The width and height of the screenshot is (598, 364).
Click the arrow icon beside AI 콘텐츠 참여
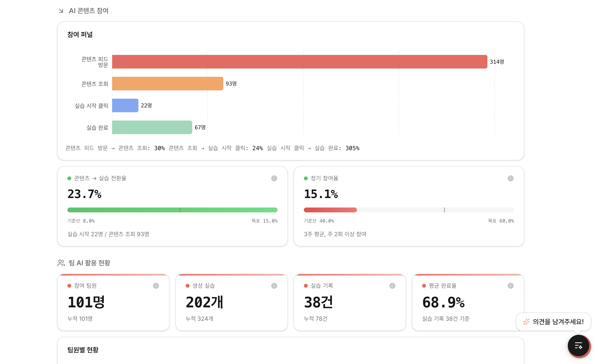coord(61,11)
